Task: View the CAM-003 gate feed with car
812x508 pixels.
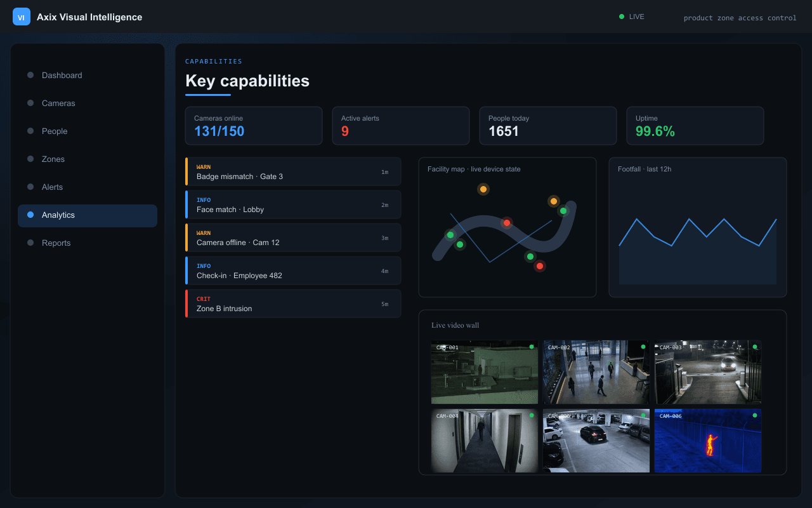Action: pos(708,372)
